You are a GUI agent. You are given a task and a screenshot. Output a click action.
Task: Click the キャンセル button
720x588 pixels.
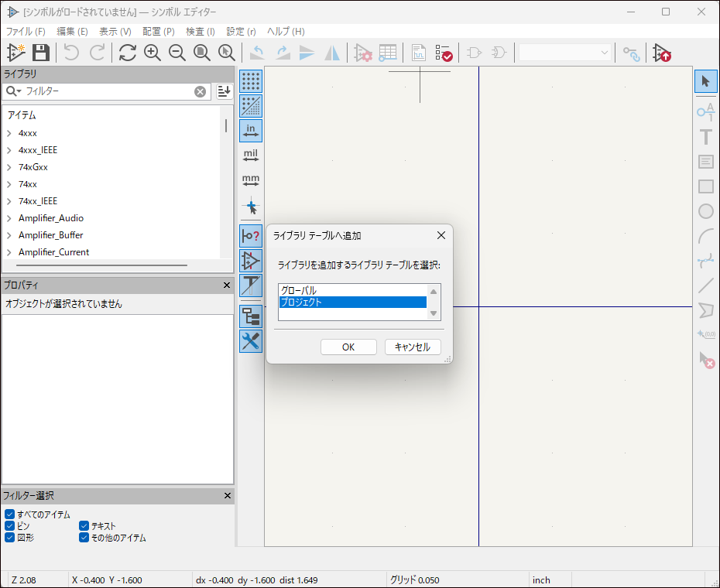coord(413,347)
